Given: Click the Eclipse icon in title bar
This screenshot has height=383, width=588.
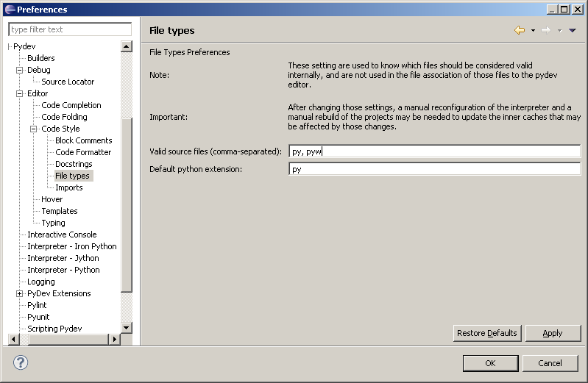Looking at the screenshot, I should click(10, 10).
